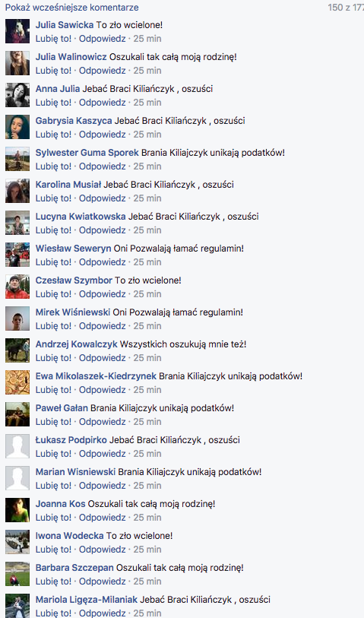Like Julia Walinowicz's comment with 'Lubię to!'
Viewport: 364px width, 618px height.
54,71
